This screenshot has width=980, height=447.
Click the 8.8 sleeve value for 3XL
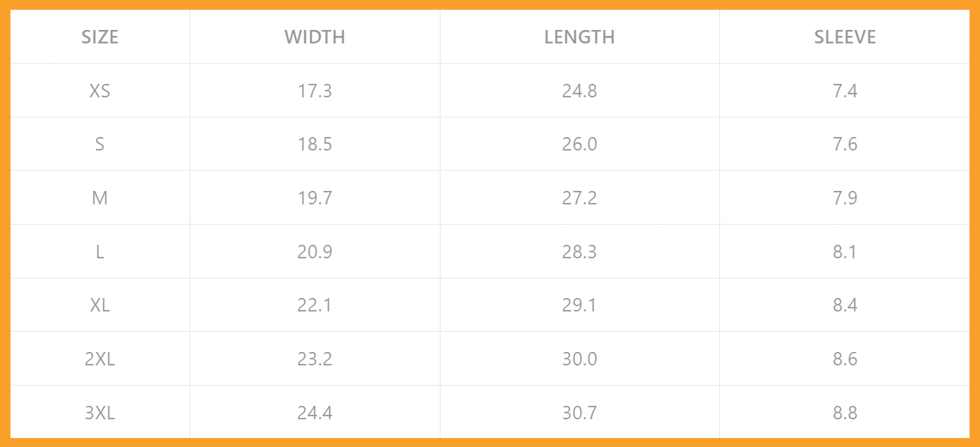point(844,413)
